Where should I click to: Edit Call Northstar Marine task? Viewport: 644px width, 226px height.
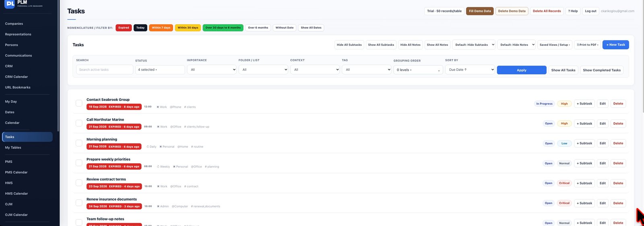pyautogui.click(x=603, y=123)
